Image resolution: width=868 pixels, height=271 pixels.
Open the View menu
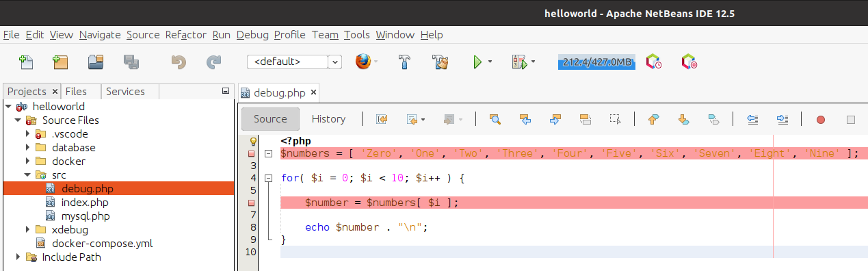click(62, 34)
